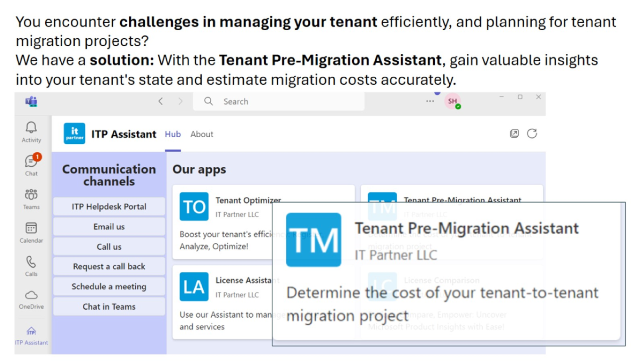Open the Calls phone icon
This screenshot has height=362, width=644.
tap(31, 262)
